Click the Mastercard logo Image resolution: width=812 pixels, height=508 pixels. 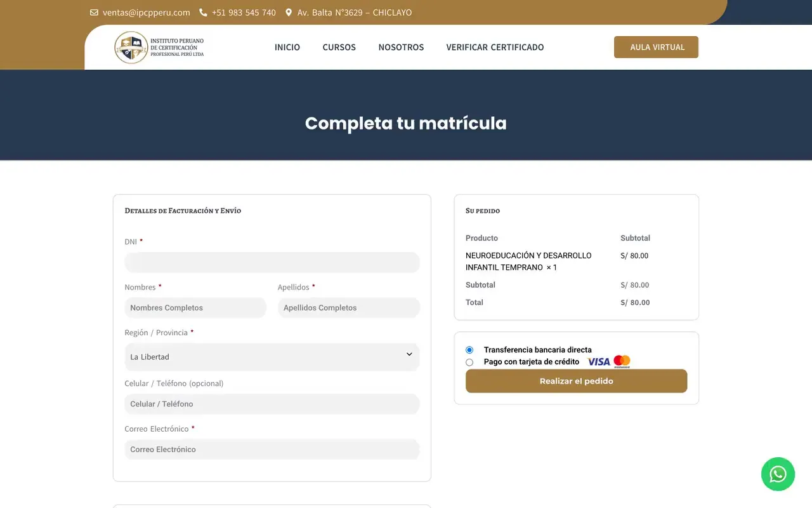(622, 361)
